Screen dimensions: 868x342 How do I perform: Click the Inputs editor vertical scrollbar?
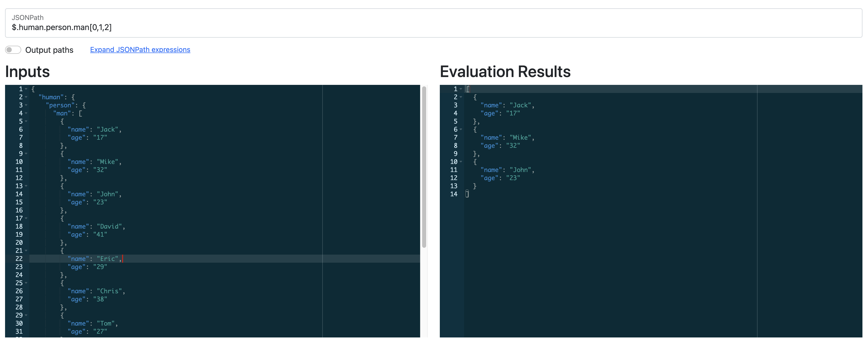(x=424, y=167)
